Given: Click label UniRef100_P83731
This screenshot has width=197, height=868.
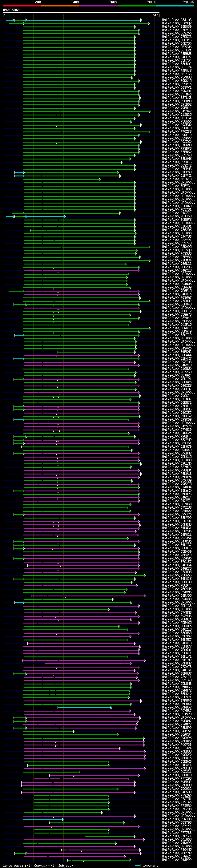Looking at the screenshot, I should 177,210.
